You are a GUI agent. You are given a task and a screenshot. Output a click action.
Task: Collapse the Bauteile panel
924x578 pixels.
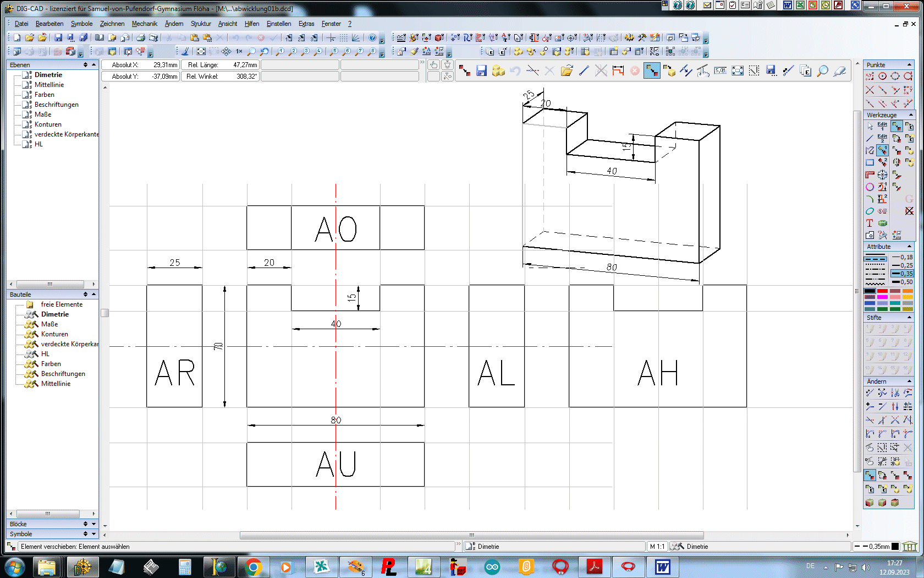(x=94, y=294)
